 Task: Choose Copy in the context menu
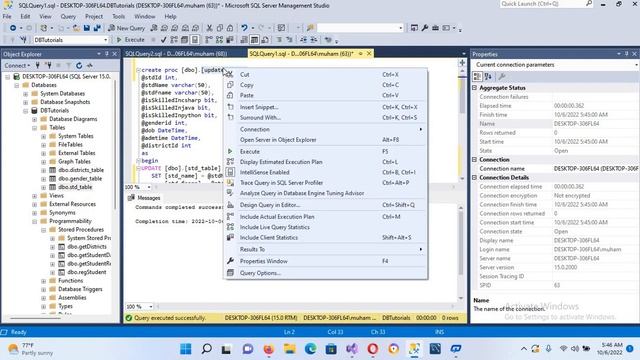point(325,85)
